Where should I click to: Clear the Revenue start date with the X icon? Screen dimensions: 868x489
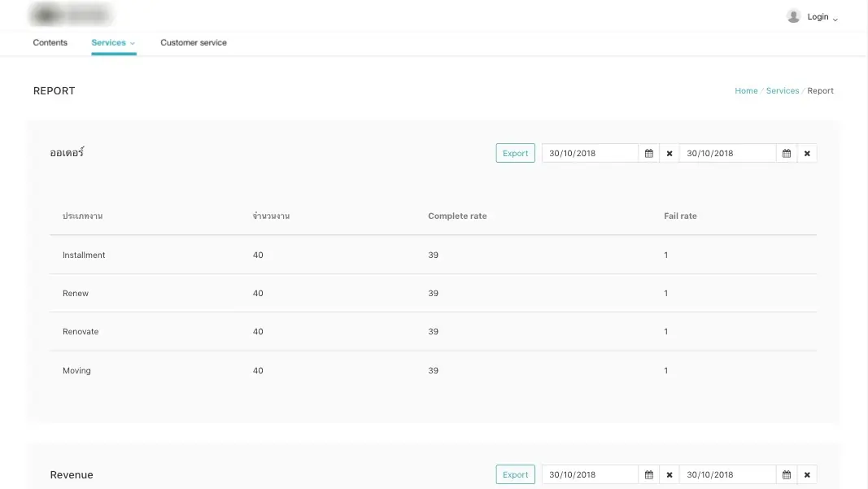[669, 474]
